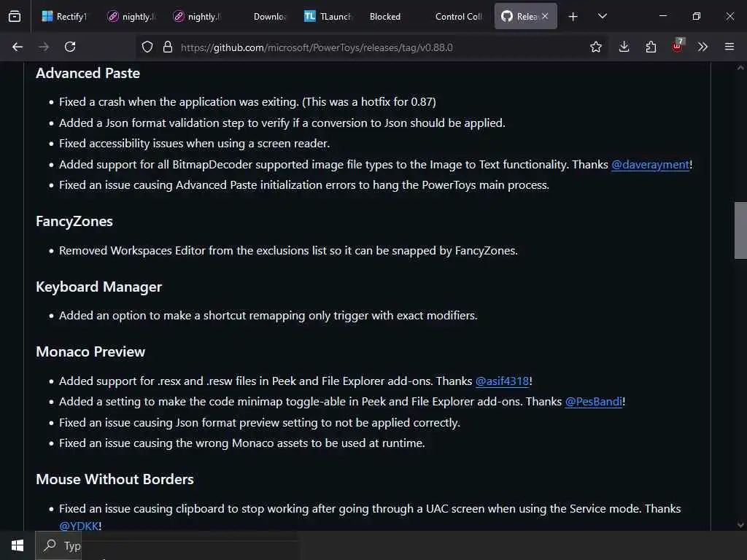Viewport: 747px width, 560px height.
Task: Open the @YDKK contributor link
Action: tap(79, 526)
